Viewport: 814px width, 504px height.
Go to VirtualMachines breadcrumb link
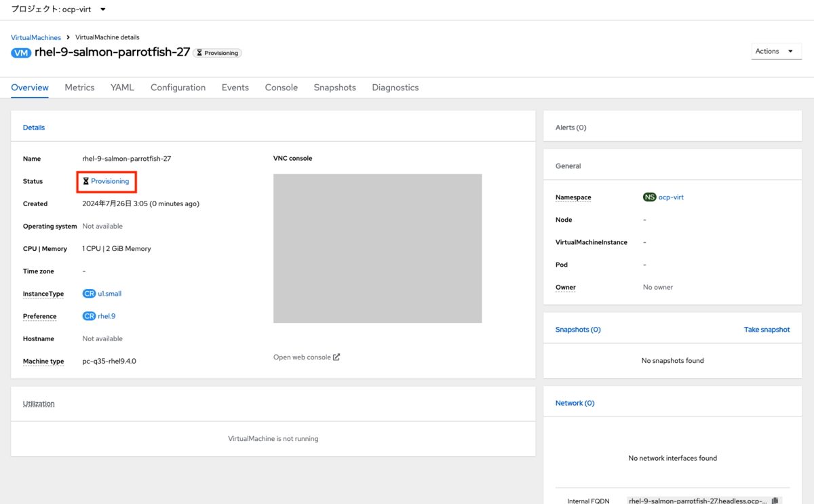coord(36,37)
